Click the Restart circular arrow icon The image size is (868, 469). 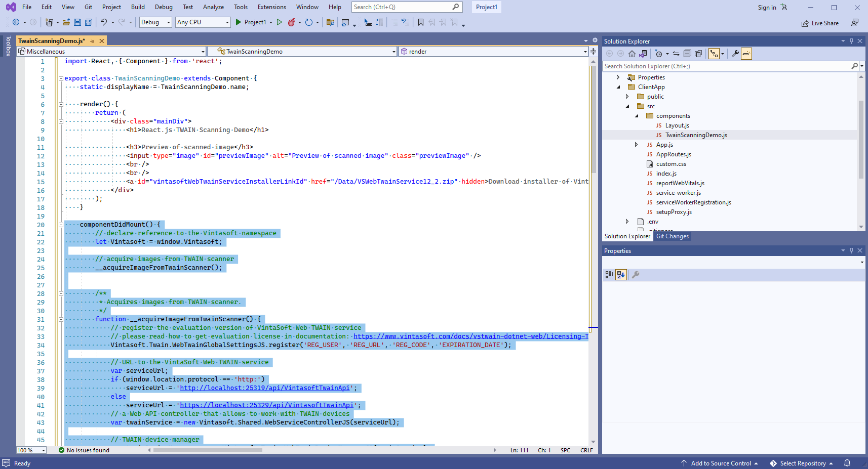click(308, 22)
